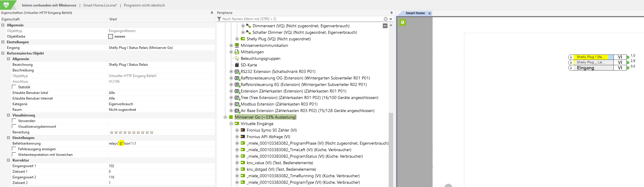The height and width of the screenshot is (187, 644).
Task: Click the Schalter Dimmer (VQ) icon
Action: (249, 32)
